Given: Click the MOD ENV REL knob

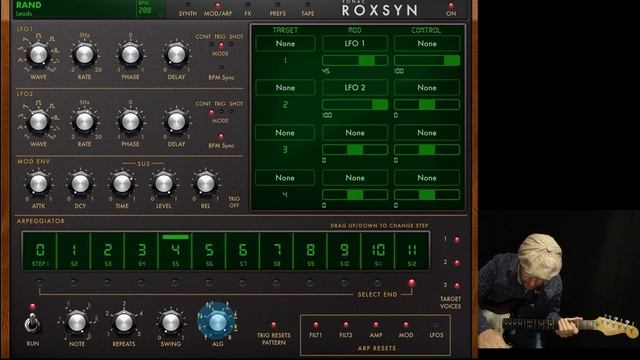Looking at the screenshot, I should 205,184.
